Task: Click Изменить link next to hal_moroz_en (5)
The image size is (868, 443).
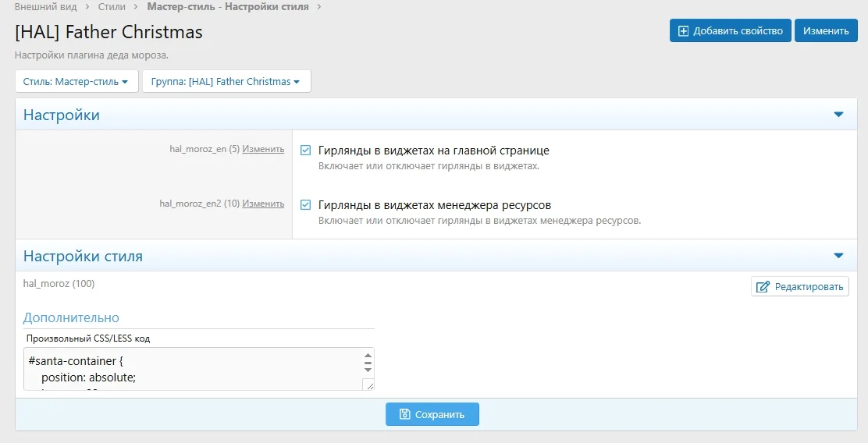Action: pyautogui.click(x=263, y=149)
